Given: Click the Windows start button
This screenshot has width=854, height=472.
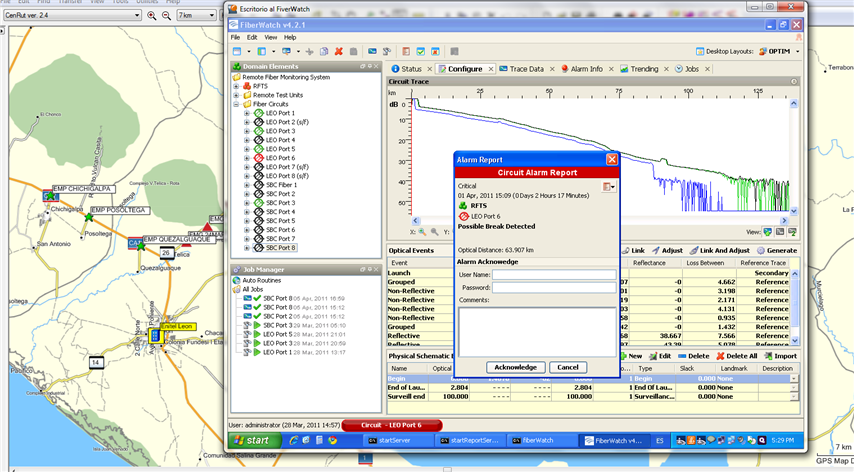Looking at the screenshot, I should tap(255, 440).
